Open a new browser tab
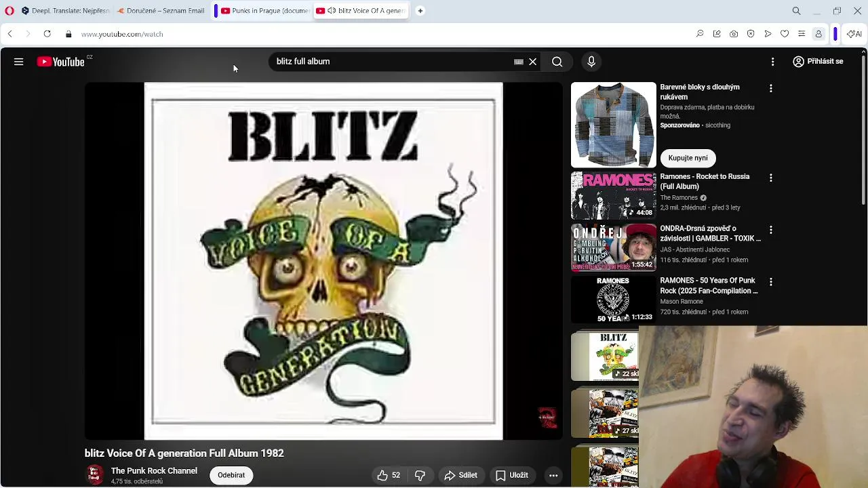Screen dimensions: 868x488 pyautogui.click(x=420, y=11)
